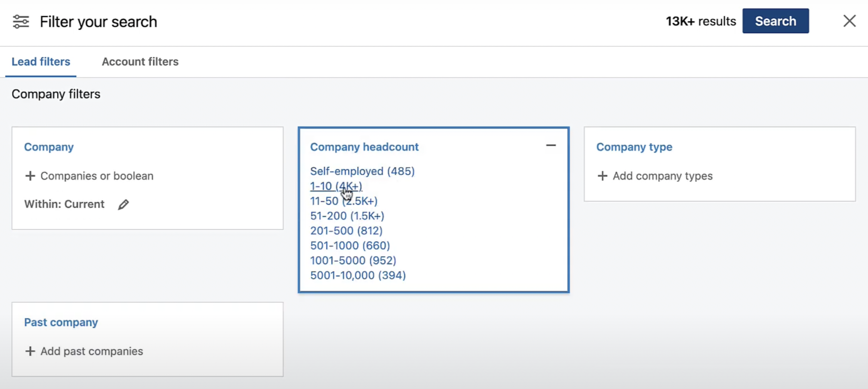Choose the 5001-10,000 (394) headcount range
Image resolution: width=868 pixels, height=389 pixels.
tap(358, 275)
